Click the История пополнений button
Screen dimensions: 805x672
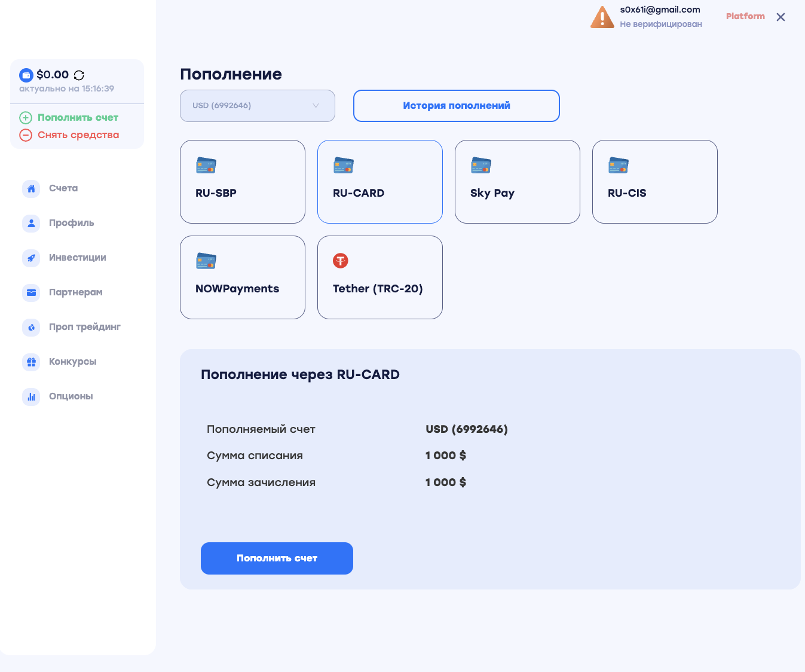(x=456, y=106)
